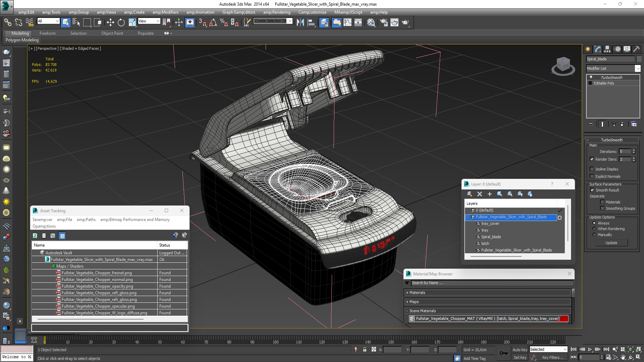Screen dimensions: 644x362
Task: Click the Update button in TurboSmooth
Action: click(611, 243)
